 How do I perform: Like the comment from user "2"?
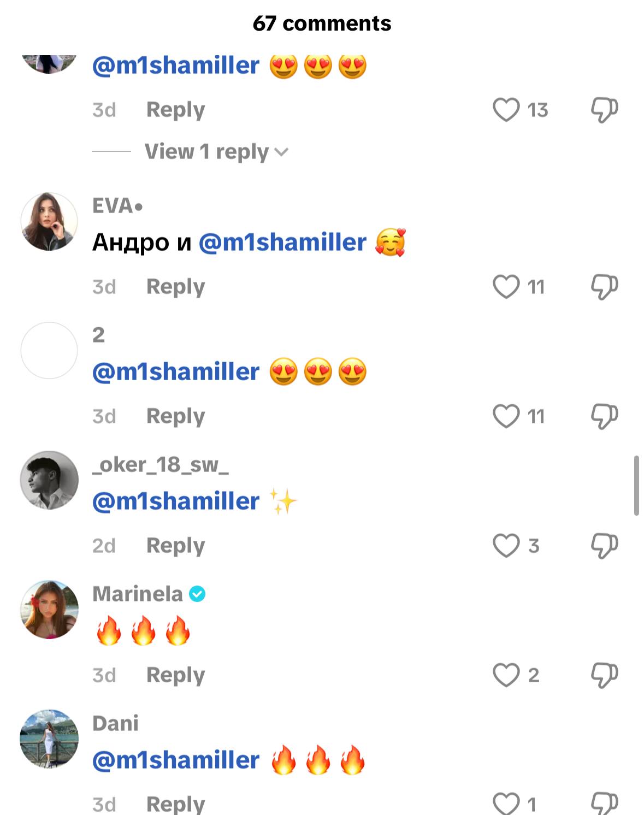click(x=506, y=416)
